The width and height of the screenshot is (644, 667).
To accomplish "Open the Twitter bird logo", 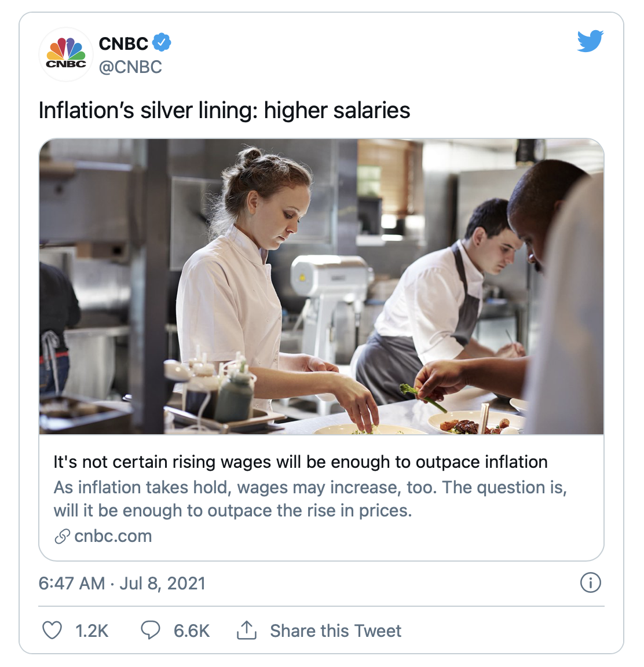I will point(590,41).
